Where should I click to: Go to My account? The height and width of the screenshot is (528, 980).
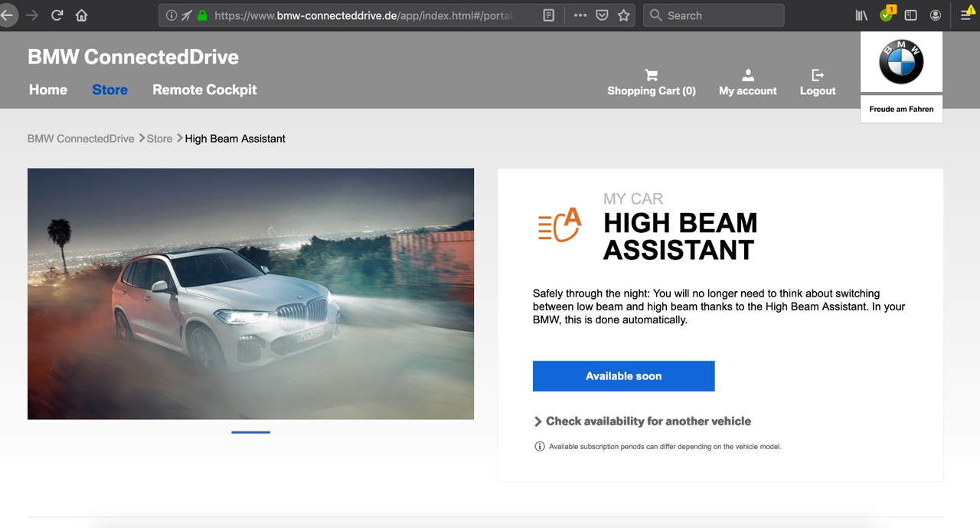pos(747,83)
